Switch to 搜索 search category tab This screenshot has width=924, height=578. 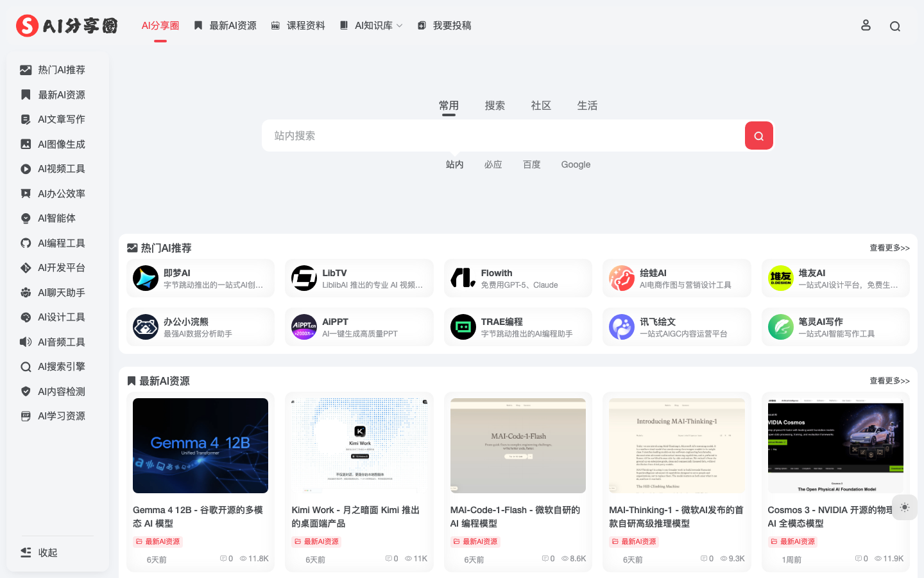click(x=495, y=105)
